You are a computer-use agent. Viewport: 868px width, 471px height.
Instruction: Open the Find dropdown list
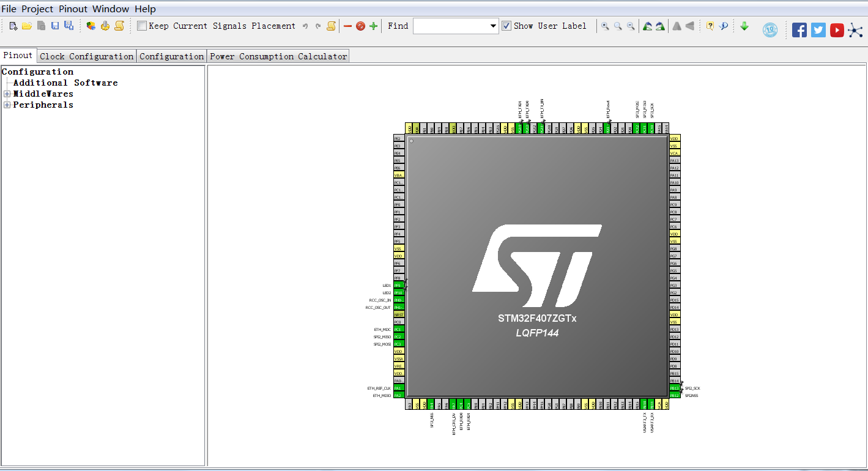(x=493, y=26)
